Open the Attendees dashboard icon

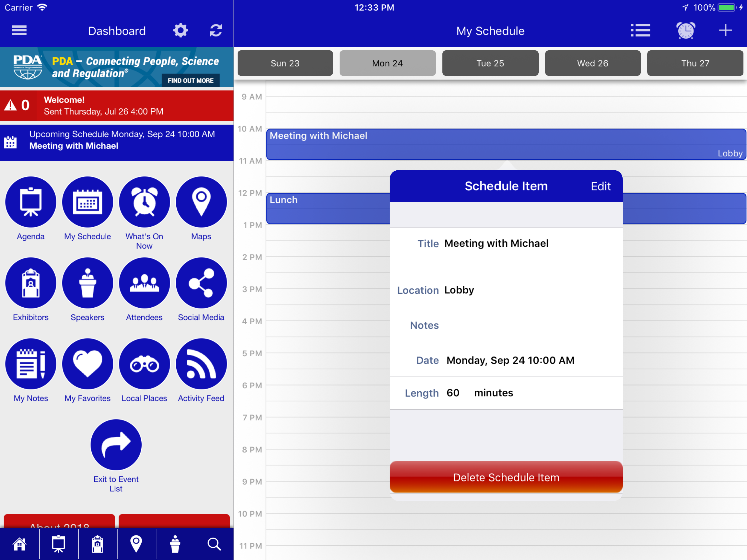click(x=145, y=283)
